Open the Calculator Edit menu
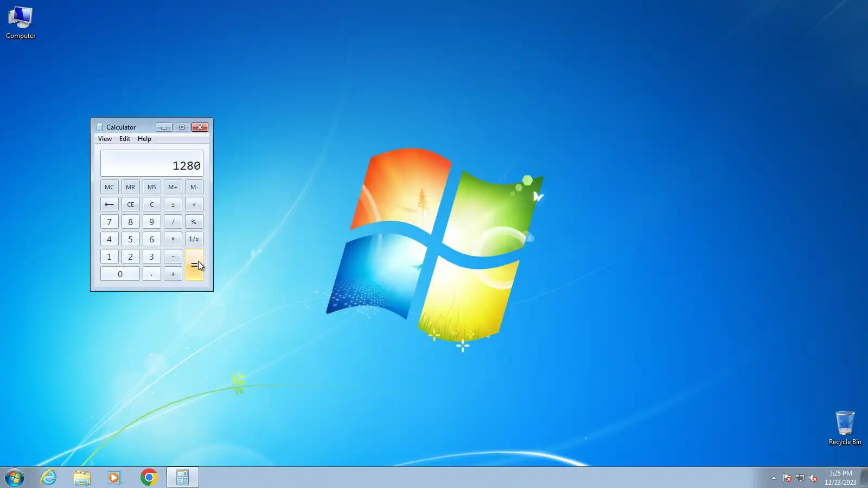This screenshot has height=488, width=868. [125, 139]
